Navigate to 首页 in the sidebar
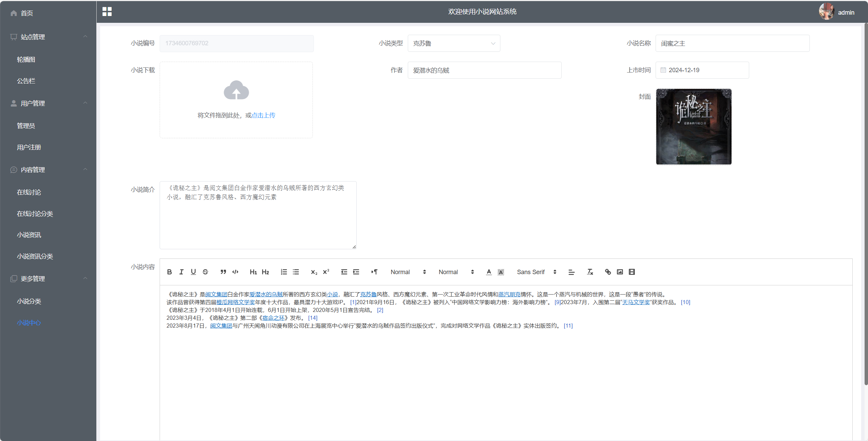 click(x=27, y=13)
